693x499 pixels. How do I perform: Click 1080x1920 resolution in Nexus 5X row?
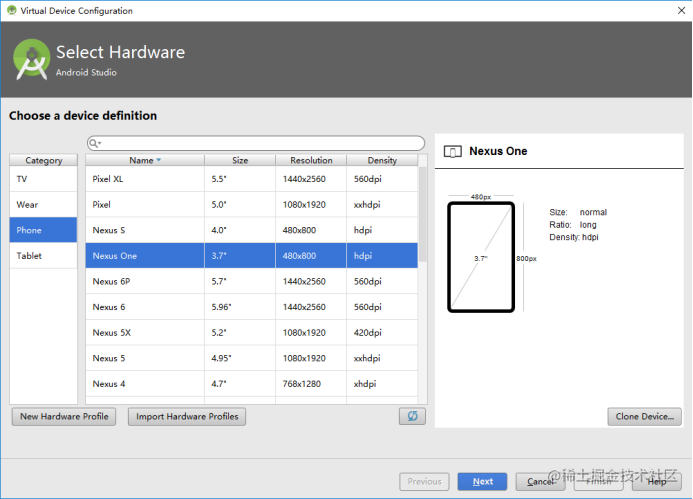click(x=311, y=333)
